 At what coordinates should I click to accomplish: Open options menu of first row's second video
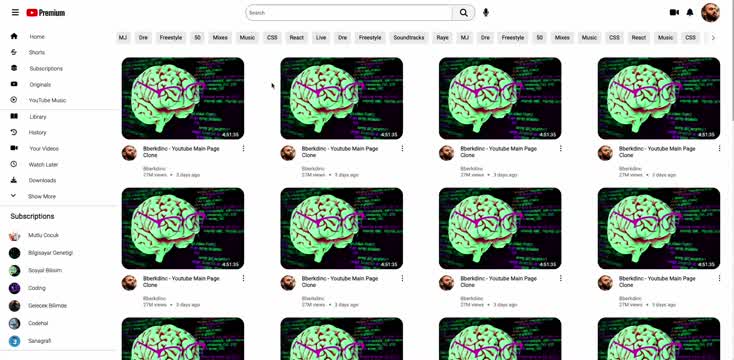402,148
